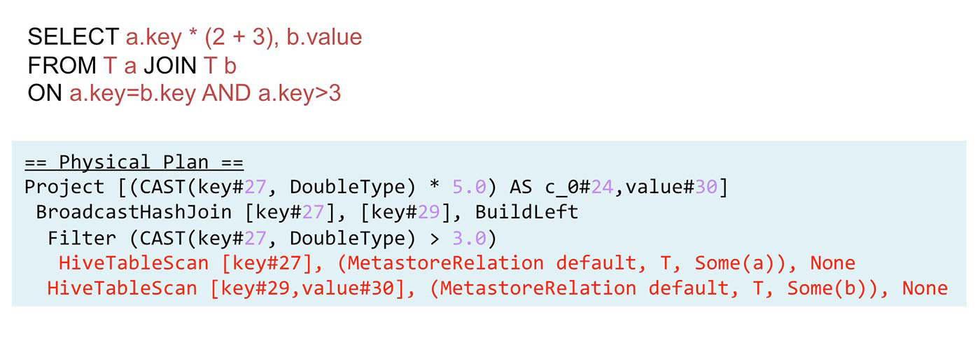Click BuildLeft in the join line
980x345 pixels.
tap(526, 213)
